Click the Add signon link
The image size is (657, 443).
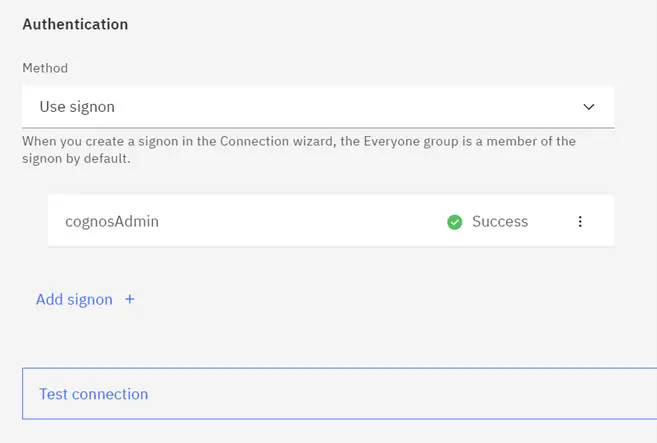[74, 299]
